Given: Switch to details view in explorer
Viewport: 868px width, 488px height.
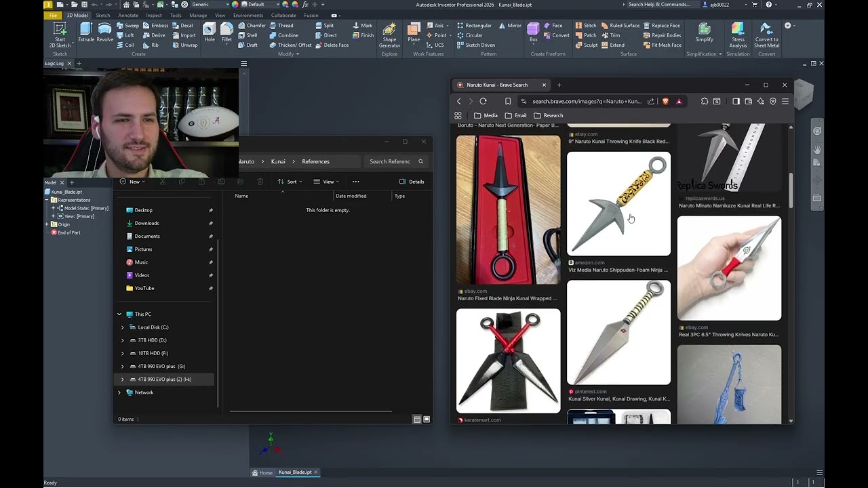Looking at the screenshot, I should pyautogui.click(x=417, y=420).
